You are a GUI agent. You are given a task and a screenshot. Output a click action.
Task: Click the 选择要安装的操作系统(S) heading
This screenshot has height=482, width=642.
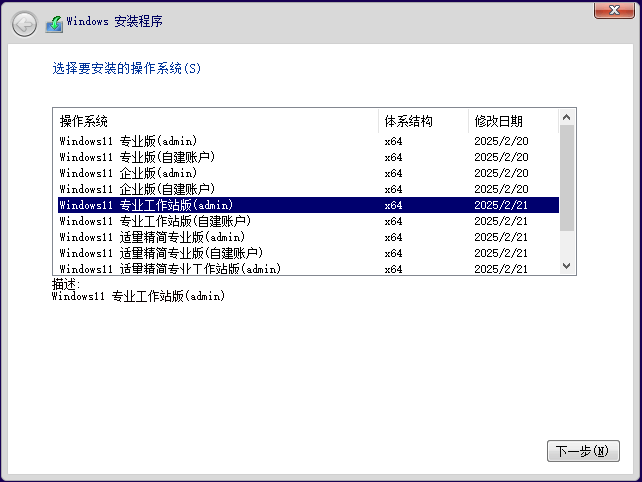coord(127,68)
